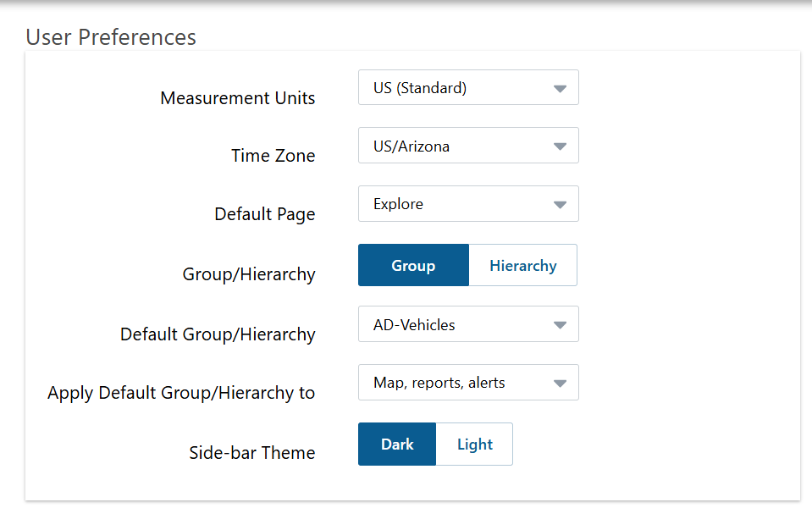
Task: Click the Measurement Units label
Action: (238, 98)
